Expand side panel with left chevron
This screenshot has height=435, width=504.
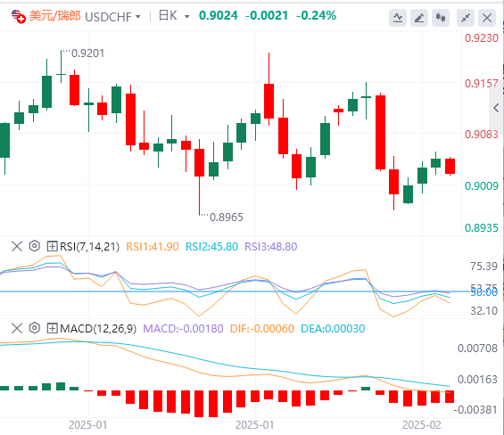click(x=496, y=108)
